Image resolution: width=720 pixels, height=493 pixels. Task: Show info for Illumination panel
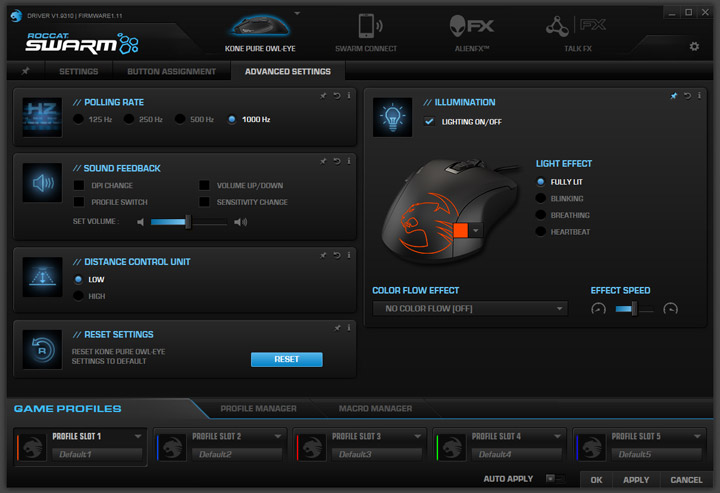click(x=699, y=95)
